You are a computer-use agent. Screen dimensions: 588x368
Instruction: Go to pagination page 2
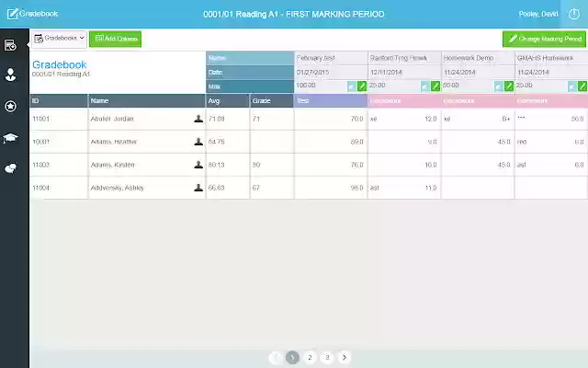tap(310, 357)
